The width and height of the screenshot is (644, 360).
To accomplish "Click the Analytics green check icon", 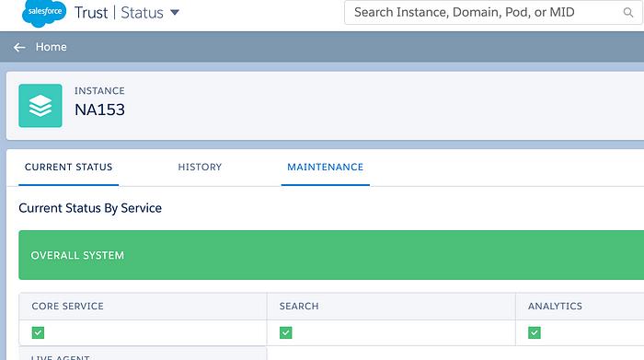I will click(535, 332).
